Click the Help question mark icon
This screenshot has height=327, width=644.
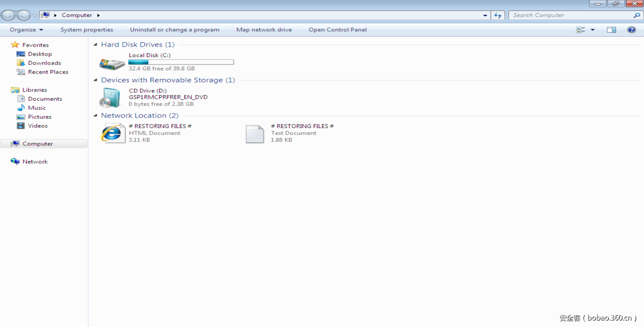[632, 30]
